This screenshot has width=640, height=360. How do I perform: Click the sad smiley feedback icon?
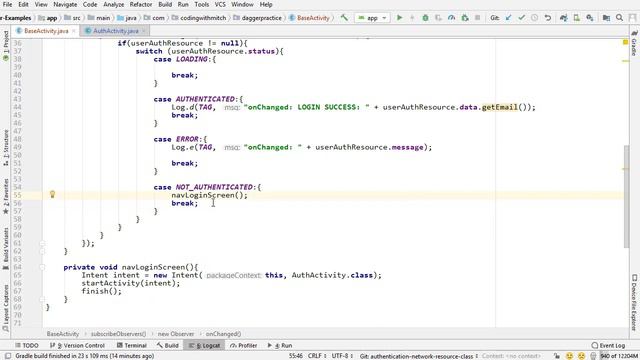[x=582, y=356]
